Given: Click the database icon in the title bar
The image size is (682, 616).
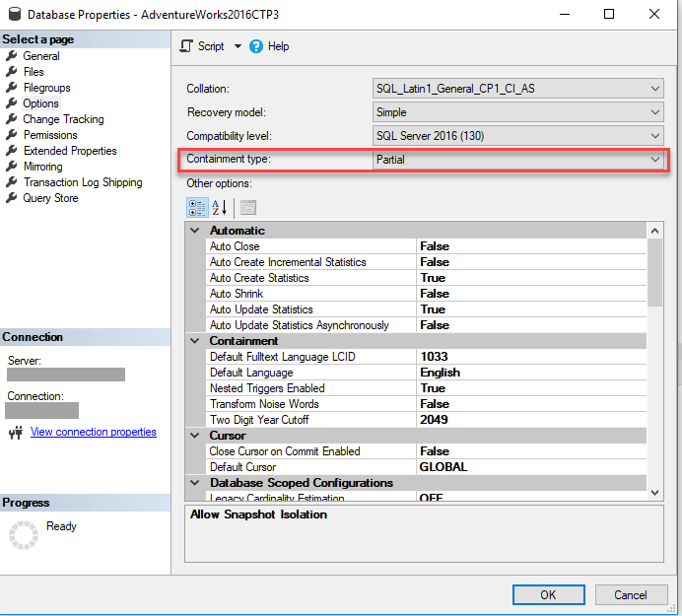Looking at the screenshot, I should click(x=13, y=15).
